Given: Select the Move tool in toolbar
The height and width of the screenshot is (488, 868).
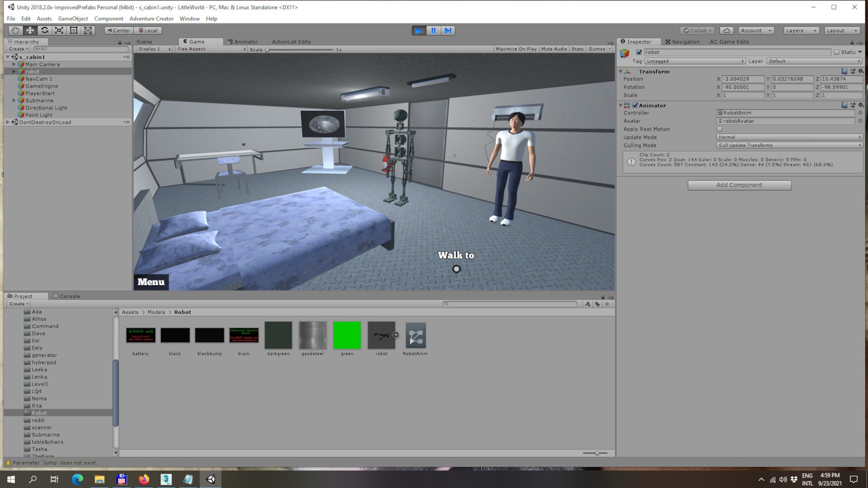Looking at the screenshot, I should point(30,30).
